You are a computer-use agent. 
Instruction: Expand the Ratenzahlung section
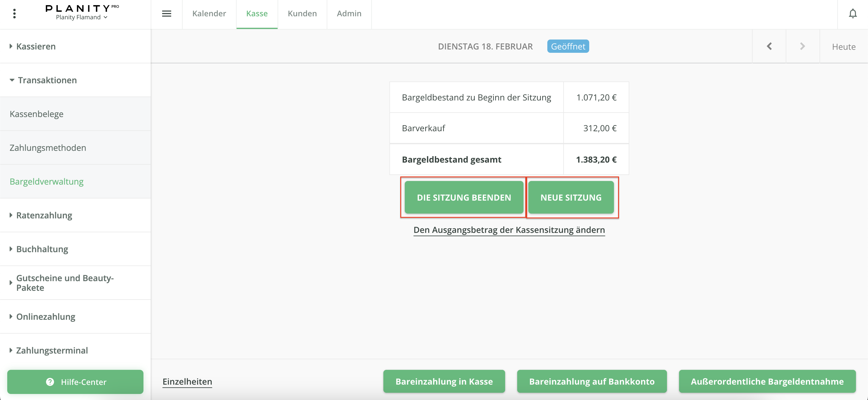click(x=44, y=215)
